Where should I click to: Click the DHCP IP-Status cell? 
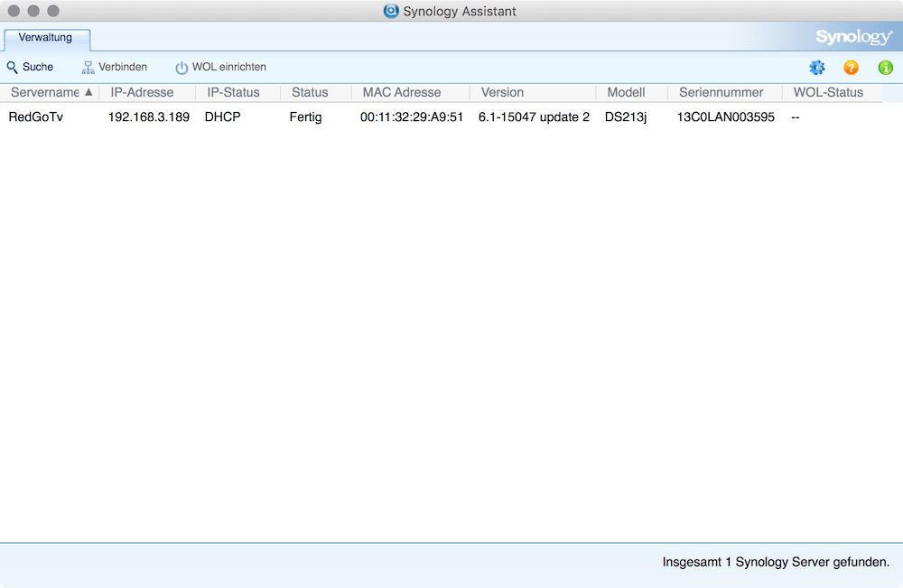[222, 117]
